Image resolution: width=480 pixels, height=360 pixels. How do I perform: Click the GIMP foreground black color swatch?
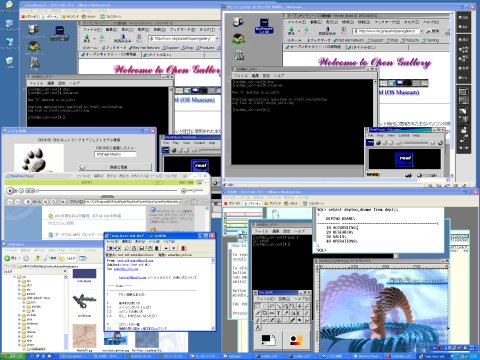click(266, 339)
